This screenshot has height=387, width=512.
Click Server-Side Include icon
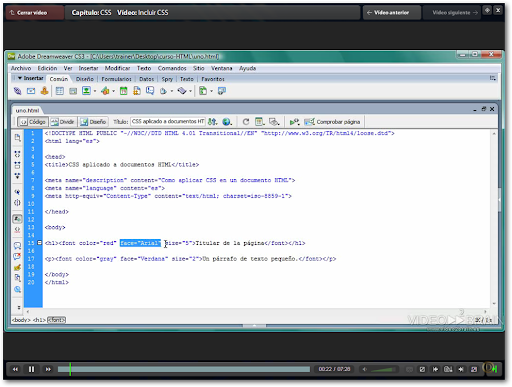137,91
